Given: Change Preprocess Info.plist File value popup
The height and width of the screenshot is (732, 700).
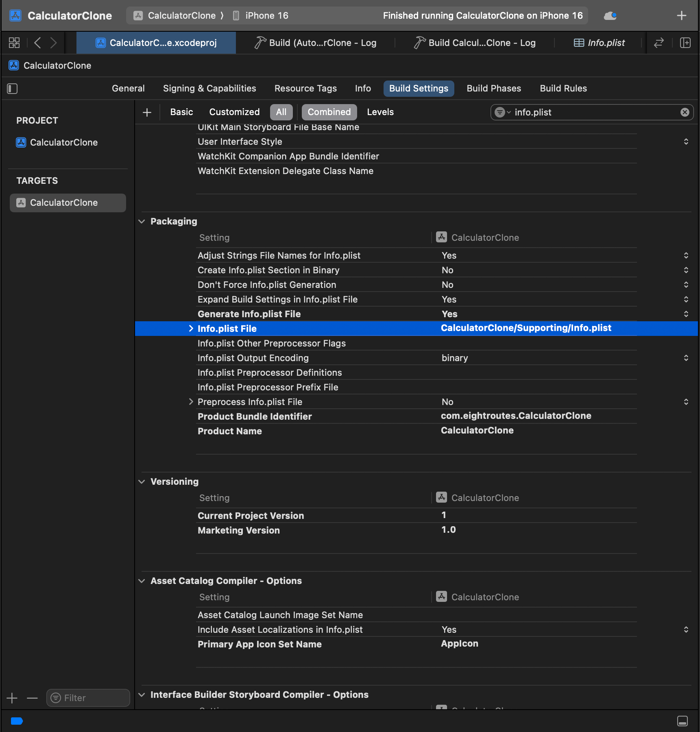Looking at the screenshot, I should (686, 402).
